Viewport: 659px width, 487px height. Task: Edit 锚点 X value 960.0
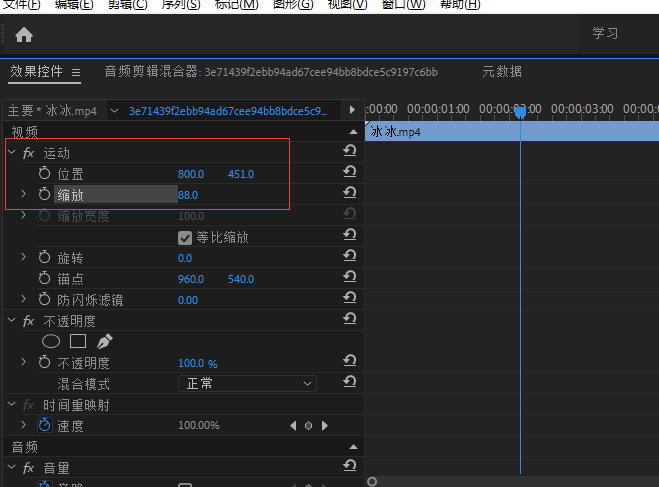point(191,279)
